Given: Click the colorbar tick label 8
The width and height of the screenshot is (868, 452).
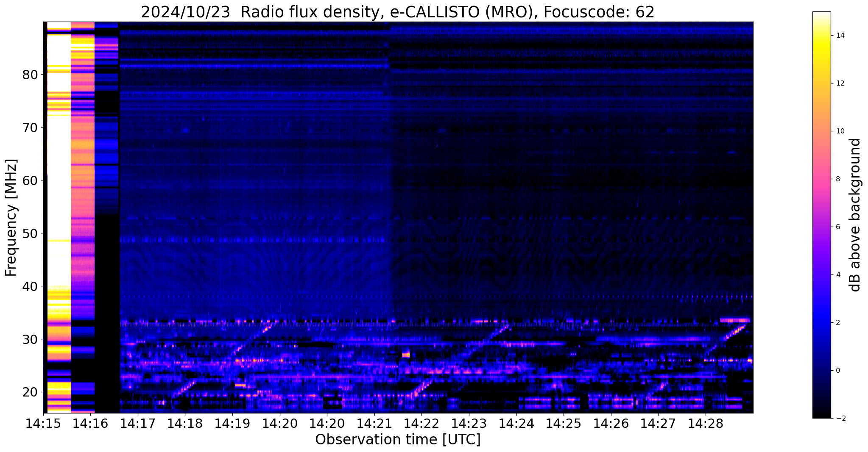Looking at the screenshot, I should [x=837, y=179].
